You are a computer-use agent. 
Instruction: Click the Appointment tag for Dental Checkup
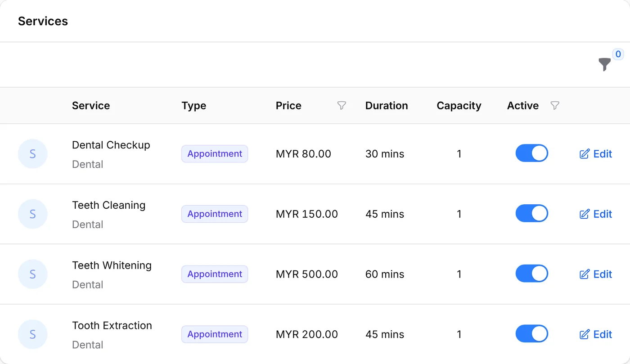pos(215,154)
